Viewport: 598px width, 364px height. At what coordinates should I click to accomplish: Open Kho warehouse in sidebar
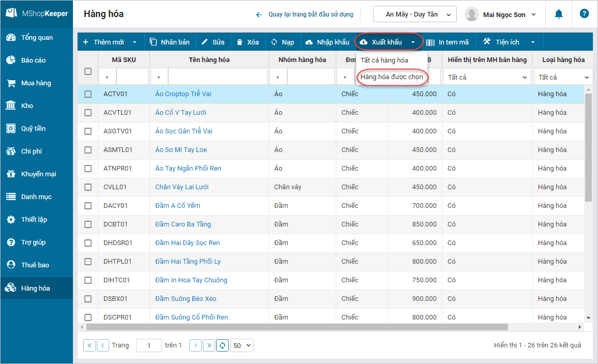[x=27, y=106]
